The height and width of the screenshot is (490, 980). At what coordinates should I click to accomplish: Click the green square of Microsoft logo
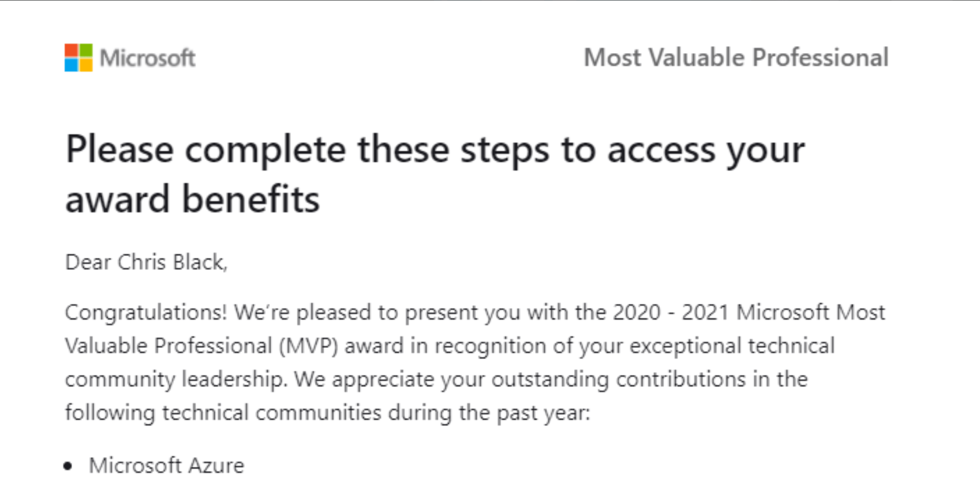tap(86, 50)
